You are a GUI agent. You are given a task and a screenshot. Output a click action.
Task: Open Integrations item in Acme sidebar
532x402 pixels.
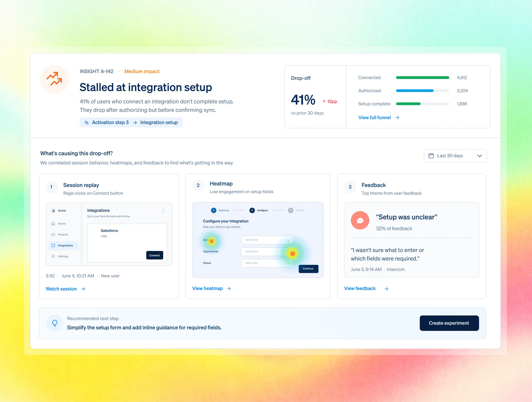click(x=63, y=246)
